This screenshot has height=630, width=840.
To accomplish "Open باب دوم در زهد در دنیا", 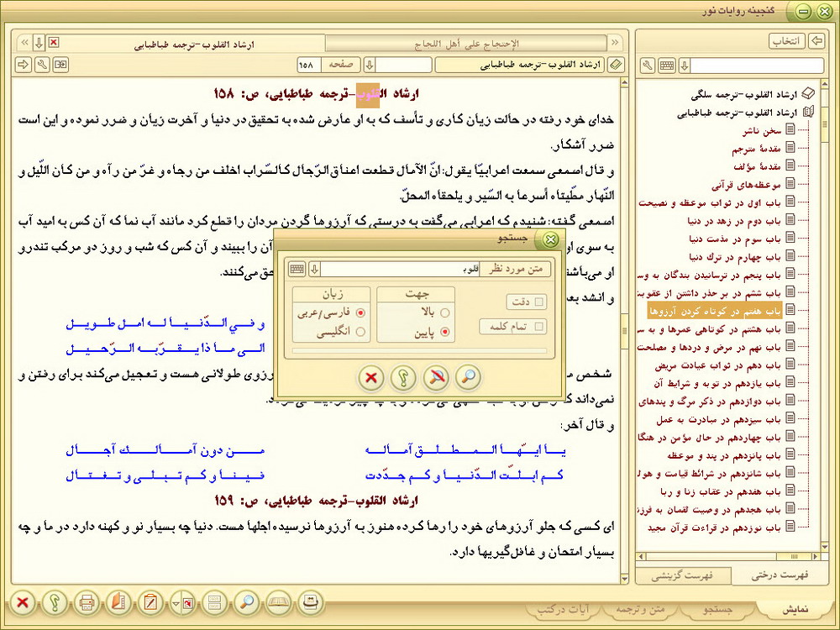I will tap(734, 221).
